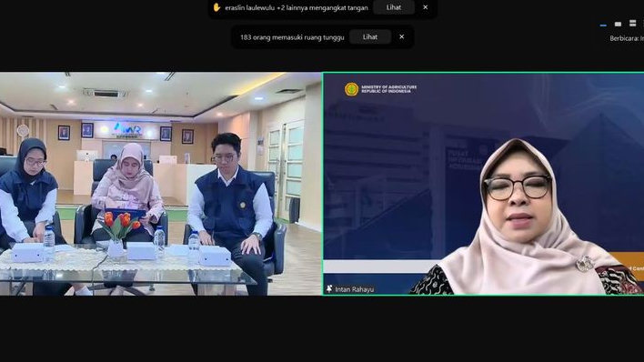Dismiss the raised-hand notification with X
This screenshot has height=362, width=644.
pyautogui.click(x=426, y=7)
